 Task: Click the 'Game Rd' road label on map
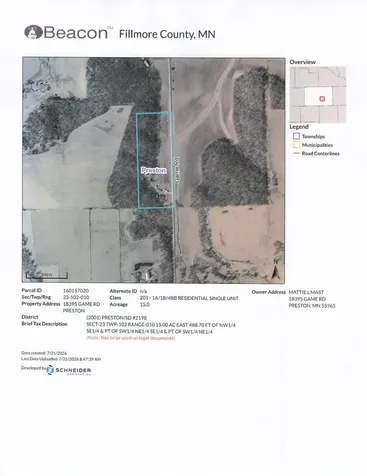point(177,169)
